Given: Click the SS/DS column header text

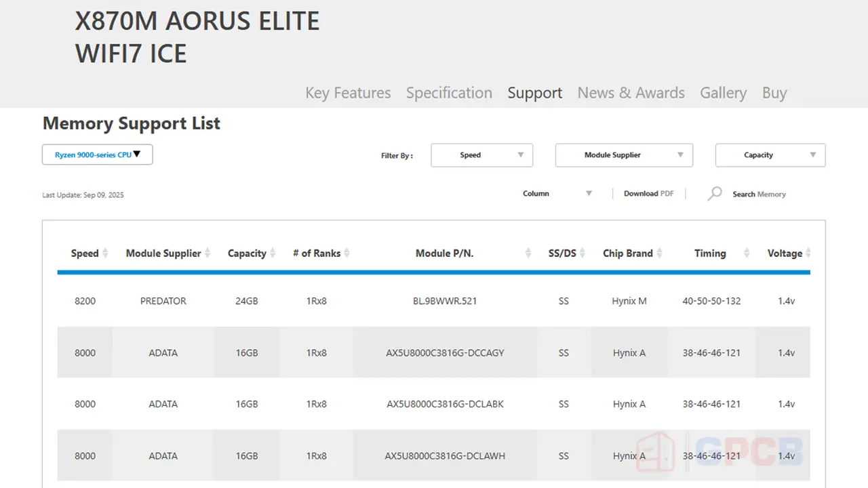Looking at the screenshot, I should point(562,253).
